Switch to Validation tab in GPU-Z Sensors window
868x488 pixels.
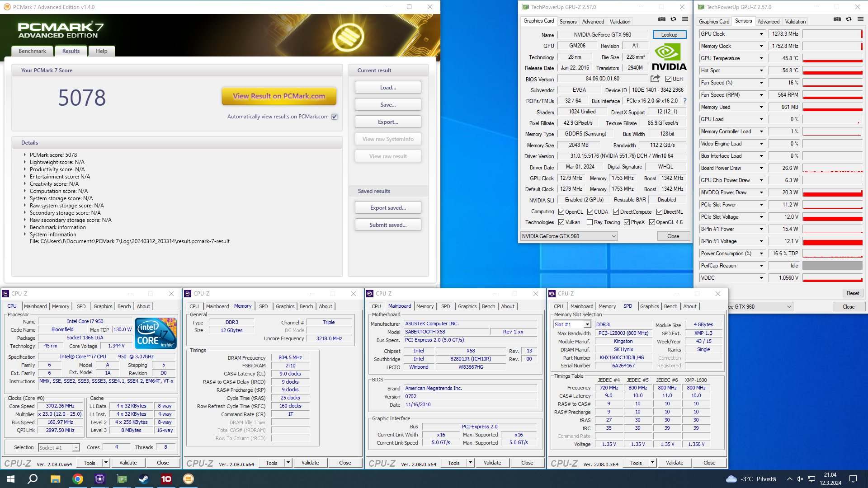795,22
